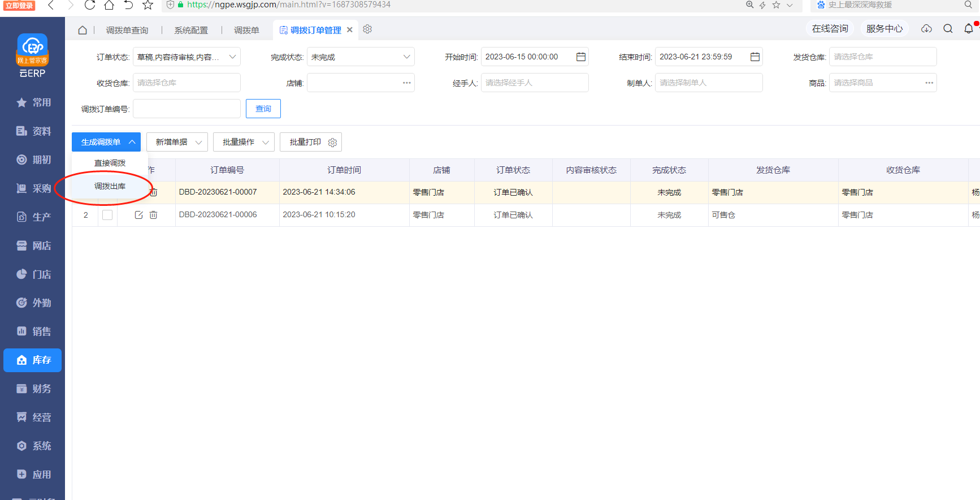
Task: Bookmark page with star icon
Action: [x=148, y=5]
